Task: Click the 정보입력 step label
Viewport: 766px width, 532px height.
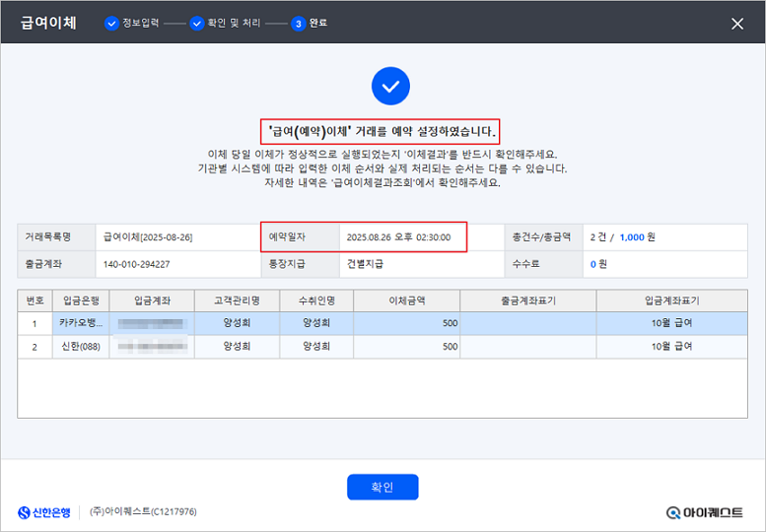Action: click(x=141, y=23)
